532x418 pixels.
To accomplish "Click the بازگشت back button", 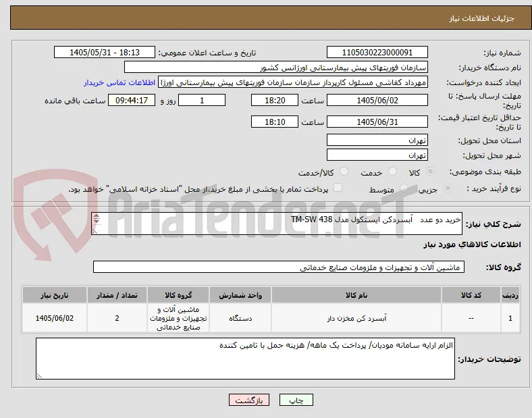I will click(249, 400).
